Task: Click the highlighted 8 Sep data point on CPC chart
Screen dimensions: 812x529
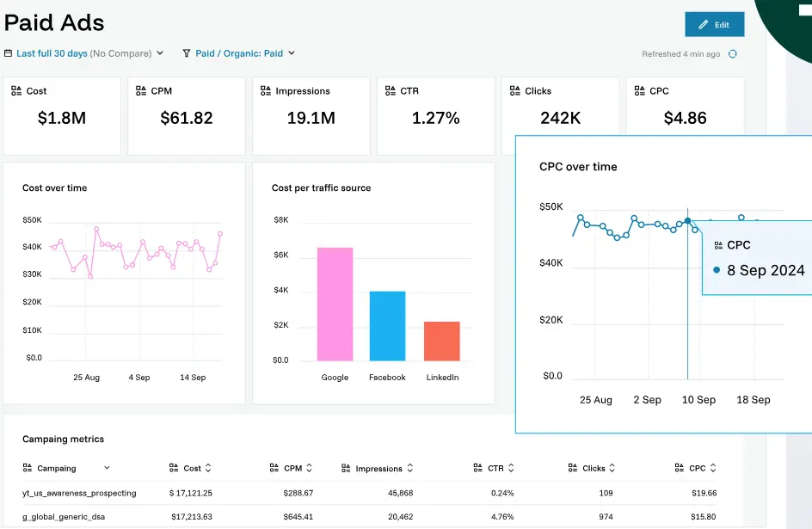Action: pyautogui.click(x=687, y=221)
